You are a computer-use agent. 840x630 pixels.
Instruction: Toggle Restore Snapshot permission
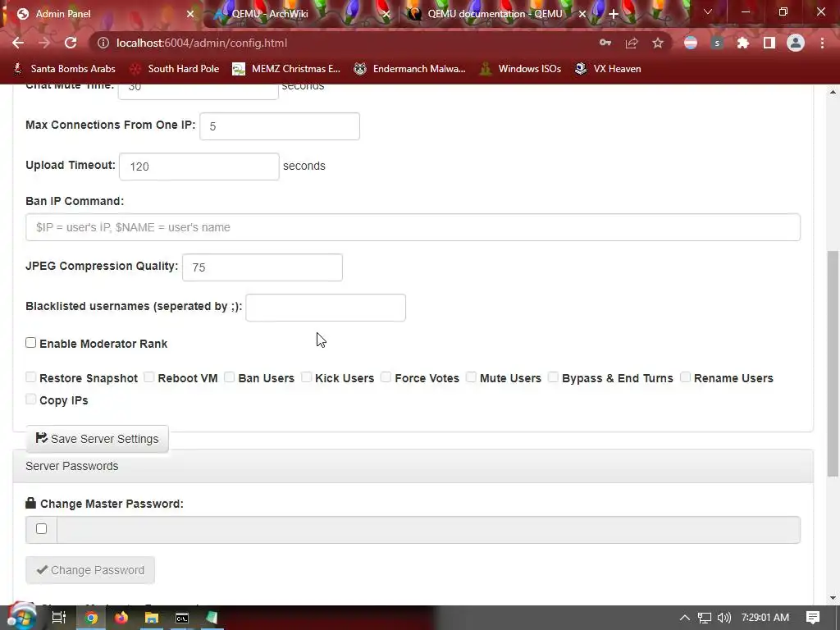30,377
